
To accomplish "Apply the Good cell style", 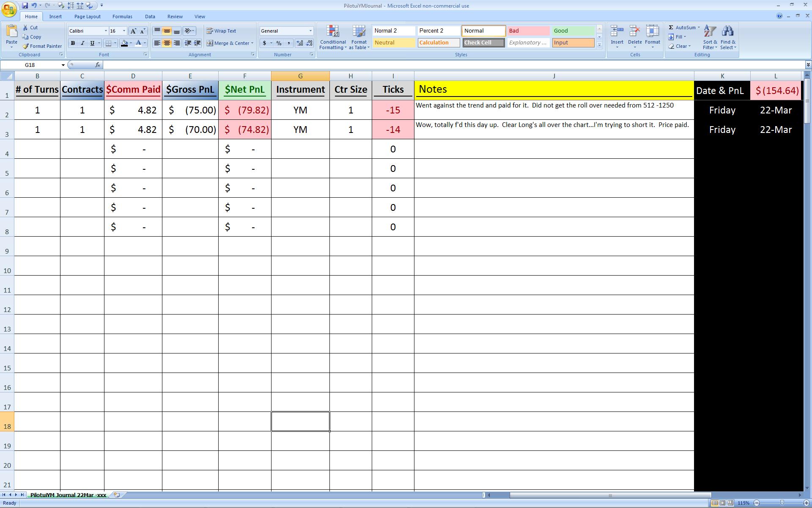I will (x=573, y=31).
